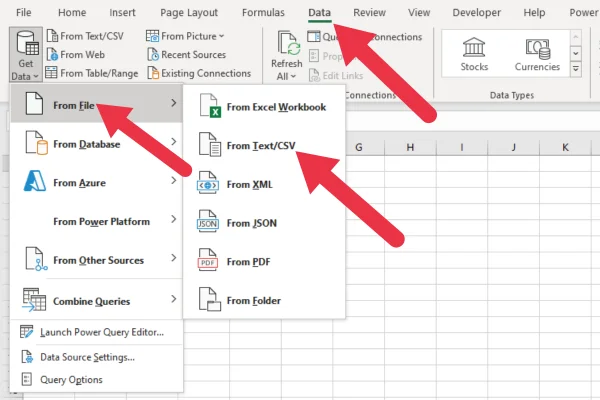Click the From Azure logo icon
The image size is (600, 400).
tap(34, 181)
